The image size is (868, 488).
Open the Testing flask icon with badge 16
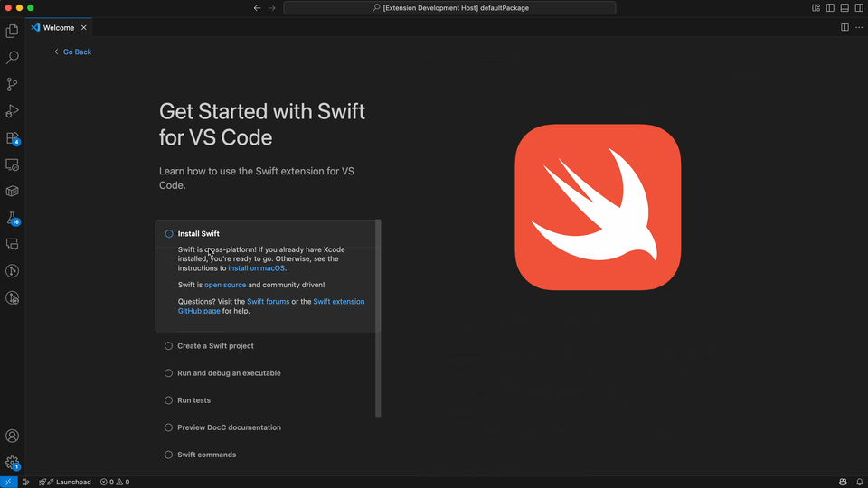click(x=12, y=218)
